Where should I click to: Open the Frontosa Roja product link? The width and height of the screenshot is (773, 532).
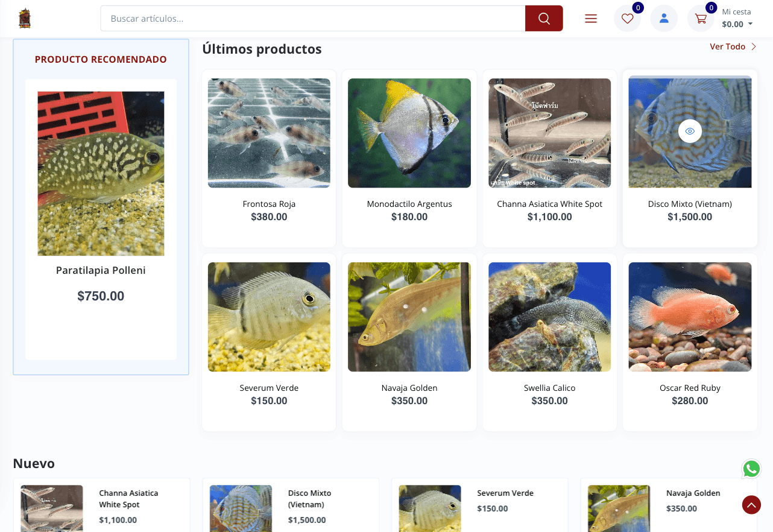pos(269,204)
